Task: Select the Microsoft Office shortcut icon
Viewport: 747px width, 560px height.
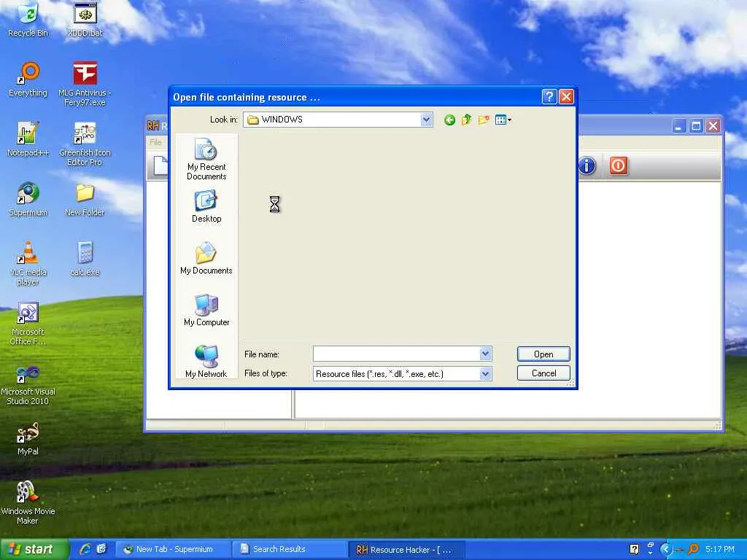Action: point(28,323)
